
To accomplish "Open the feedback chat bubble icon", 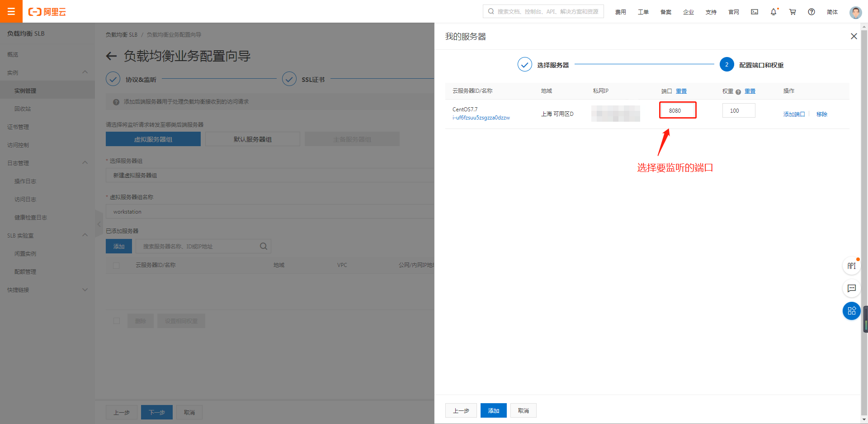I will point(852,288).
